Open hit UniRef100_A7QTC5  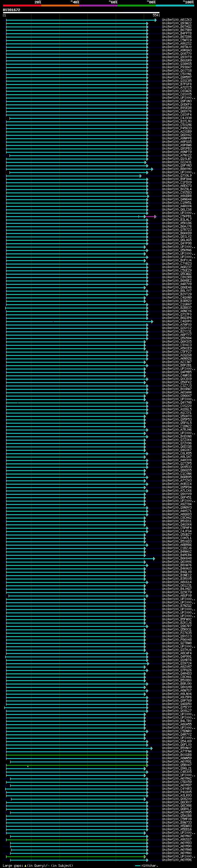pyautogui.click(x=177, y=88)
